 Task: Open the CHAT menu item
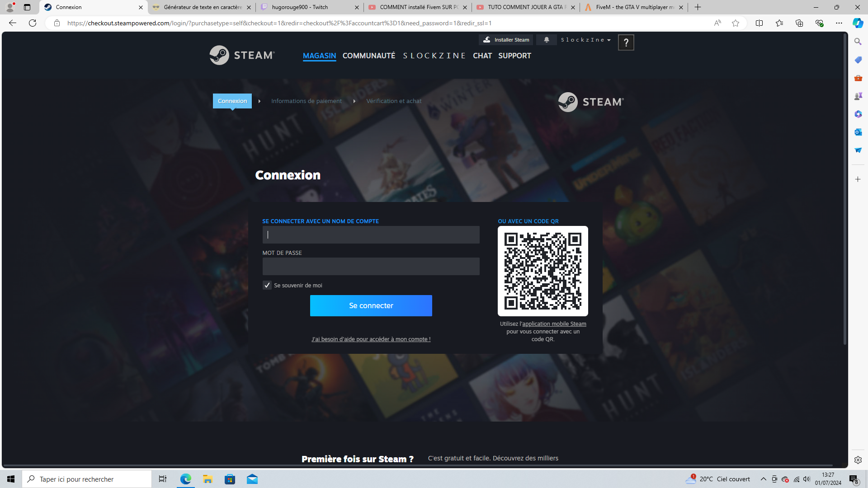click(x=482, y=56)
